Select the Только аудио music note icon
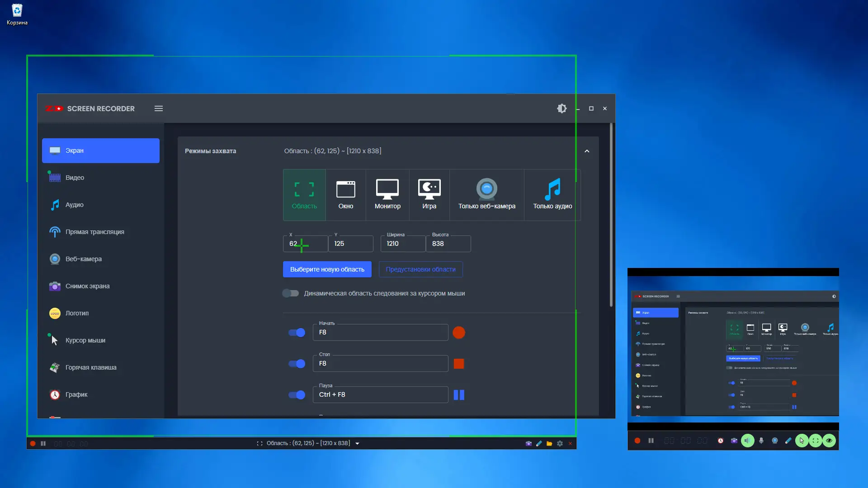The height and width of the screenshot is (488, 868). point(552,189)
